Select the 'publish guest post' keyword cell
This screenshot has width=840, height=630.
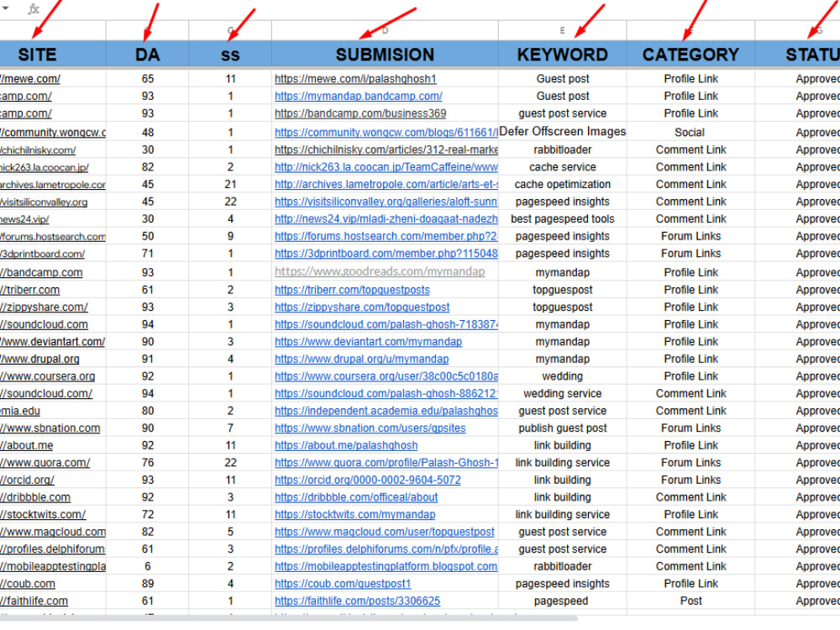(563, 428)
